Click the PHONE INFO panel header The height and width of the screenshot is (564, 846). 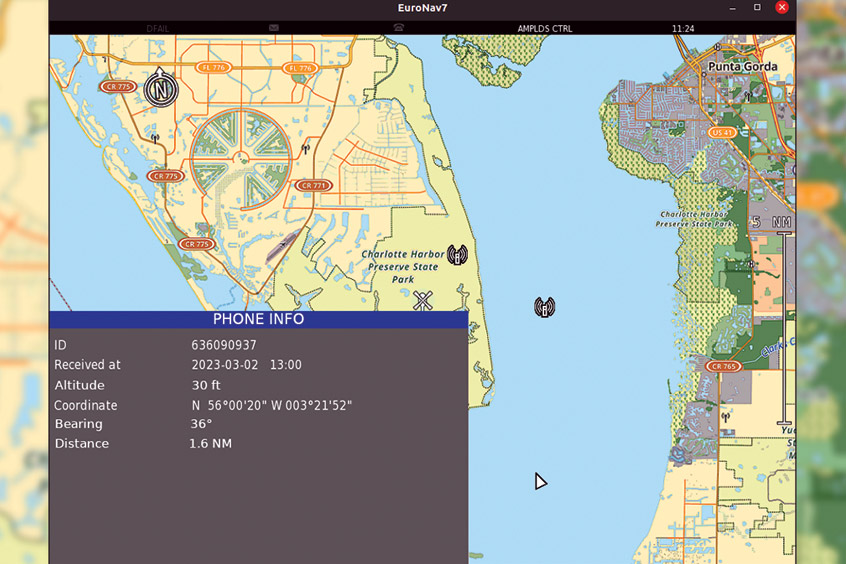[258, 320]
